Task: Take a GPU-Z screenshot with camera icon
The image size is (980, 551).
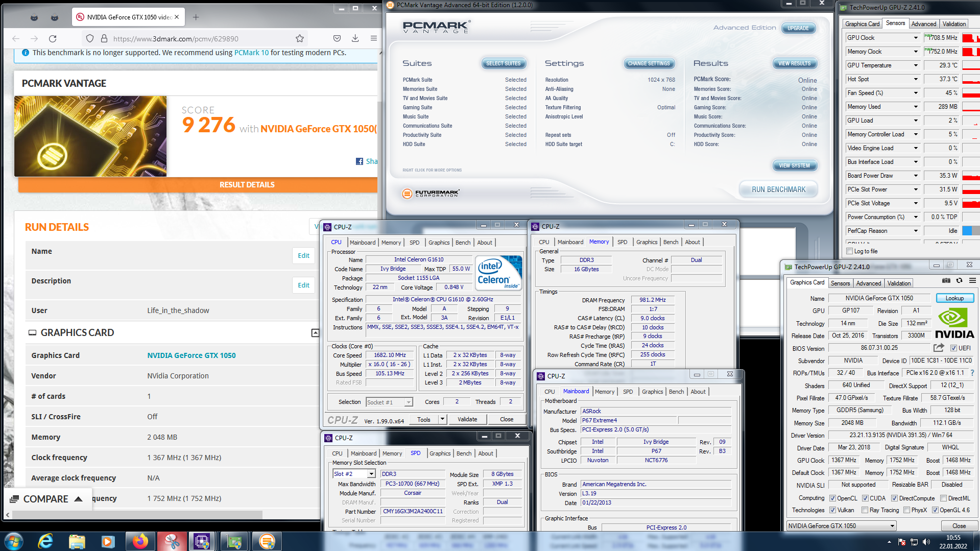Action: click(946, 281)
